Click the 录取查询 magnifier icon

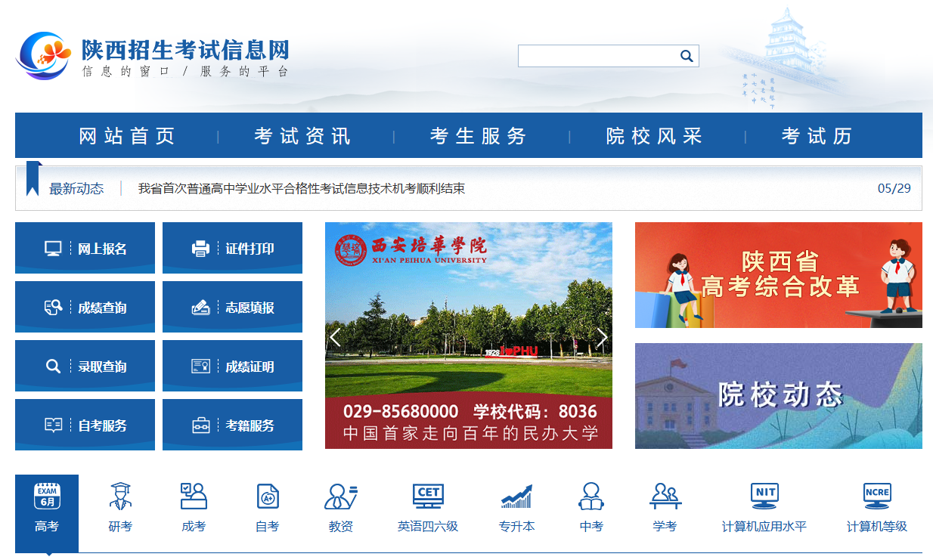point(53,367)
